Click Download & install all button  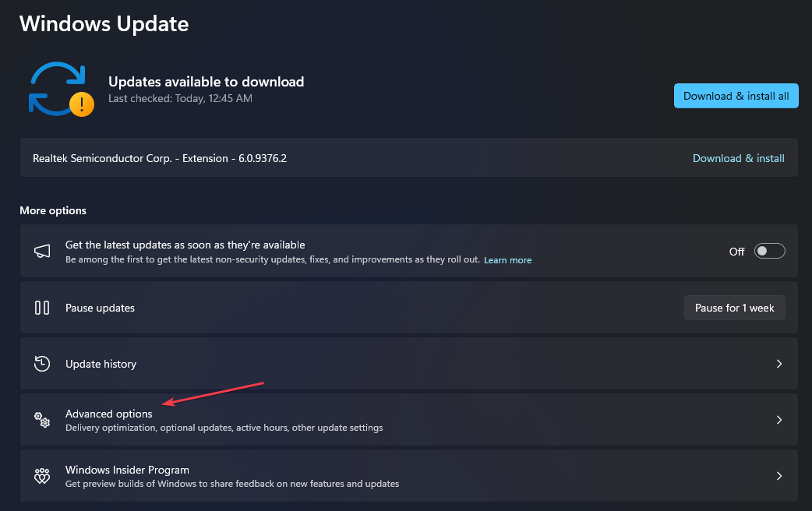coord(736,96)
